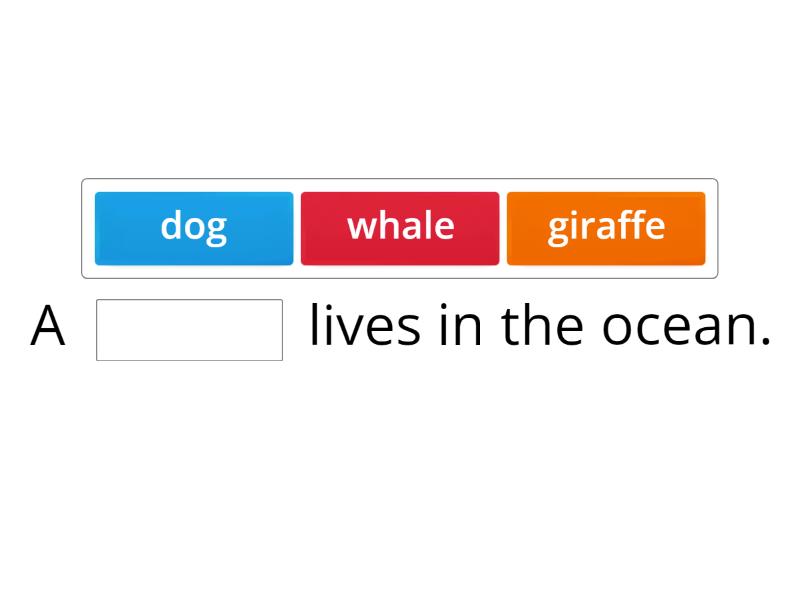Choose the orange "giraffe" word tile
The image size is (800, 600).
coord(606,228)
